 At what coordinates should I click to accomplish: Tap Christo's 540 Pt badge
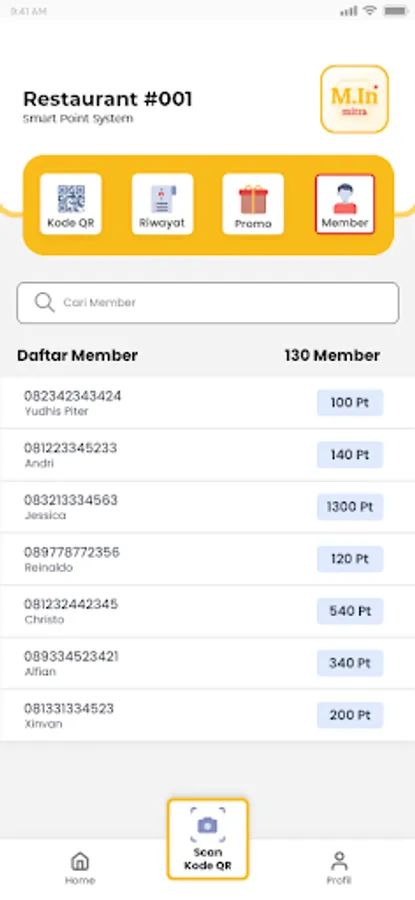350,611
